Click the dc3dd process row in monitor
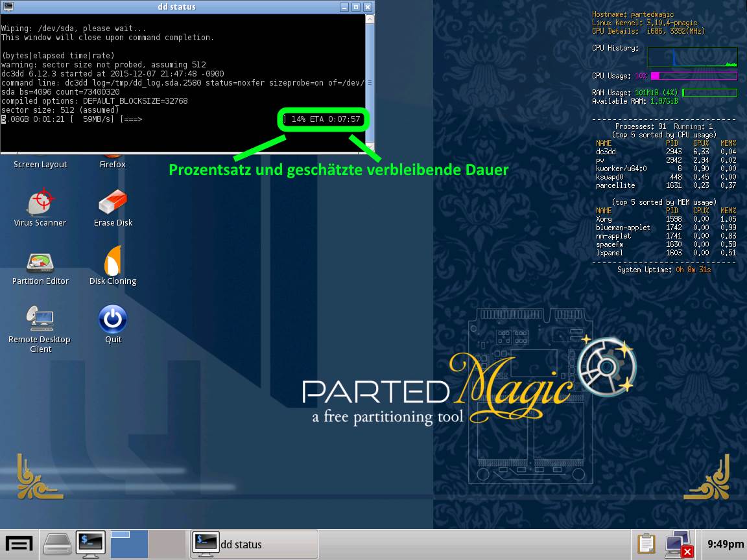 click(665, 152)
